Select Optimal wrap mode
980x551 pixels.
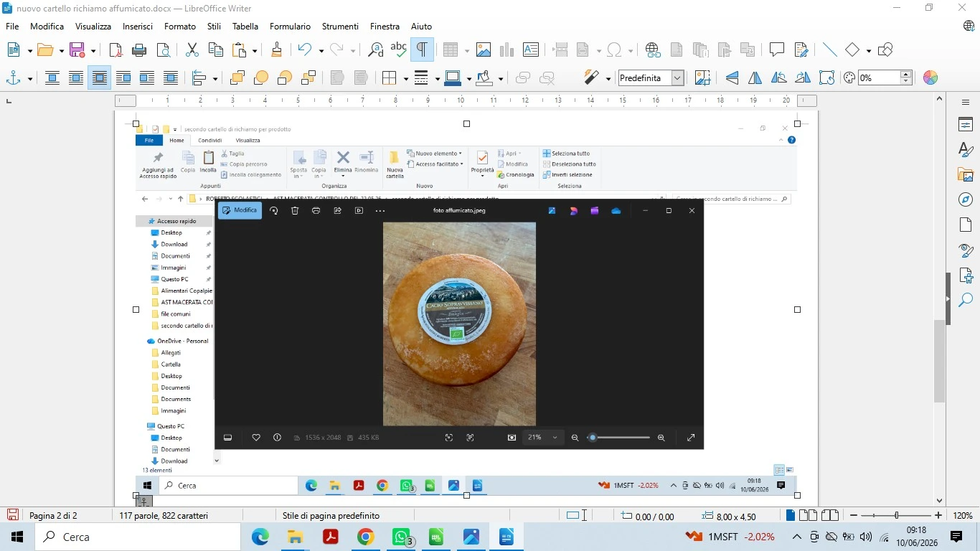click(x=100, y=77)
